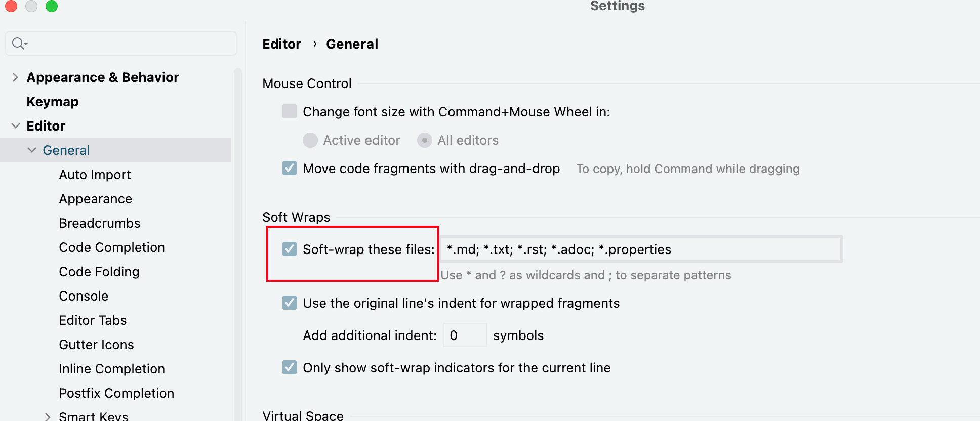Expand Appearance & Behavior section
This screenshot has width=980, height=421.
(x=15, y=77)
